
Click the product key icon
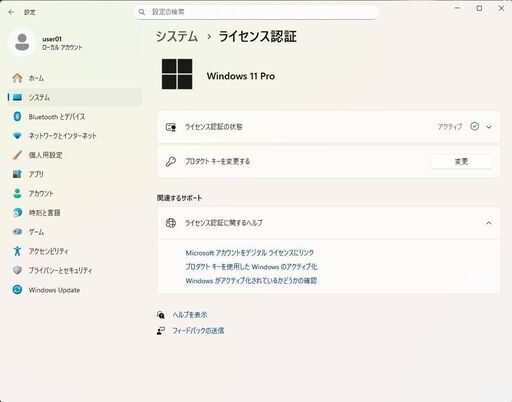point(171,162)
